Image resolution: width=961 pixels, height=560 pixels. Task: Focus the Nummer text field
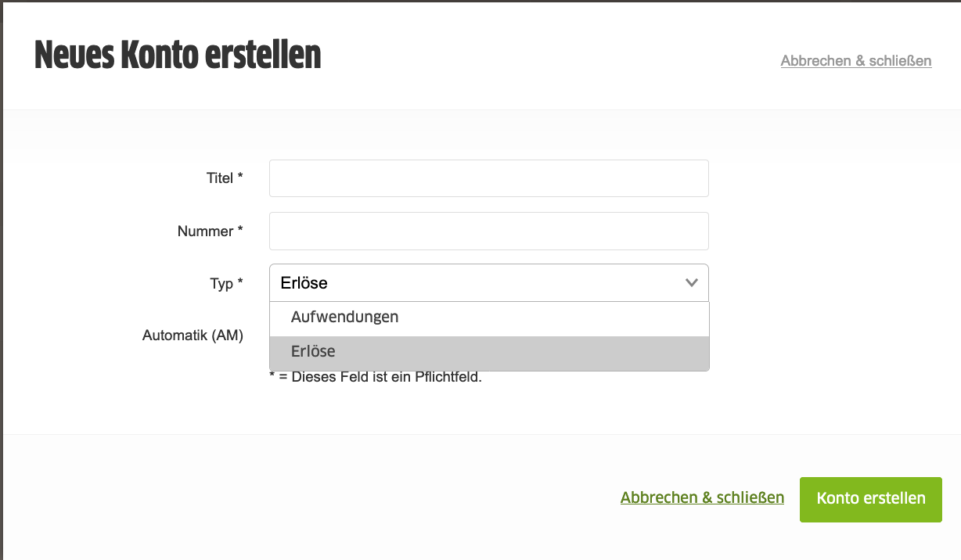pyautogui.click(x=489, y=231)
